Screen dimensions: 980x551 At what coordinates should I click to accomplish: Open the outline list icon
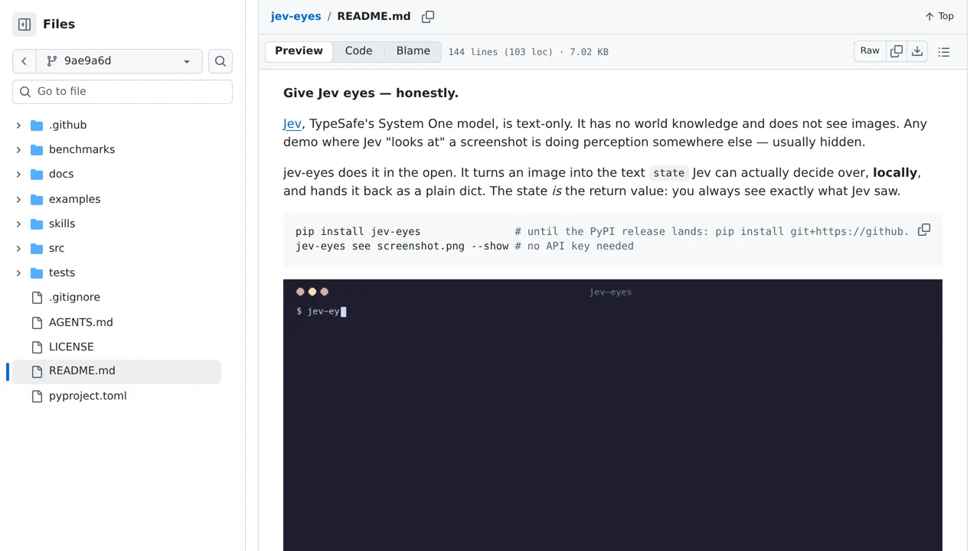(x=944, y=52)
